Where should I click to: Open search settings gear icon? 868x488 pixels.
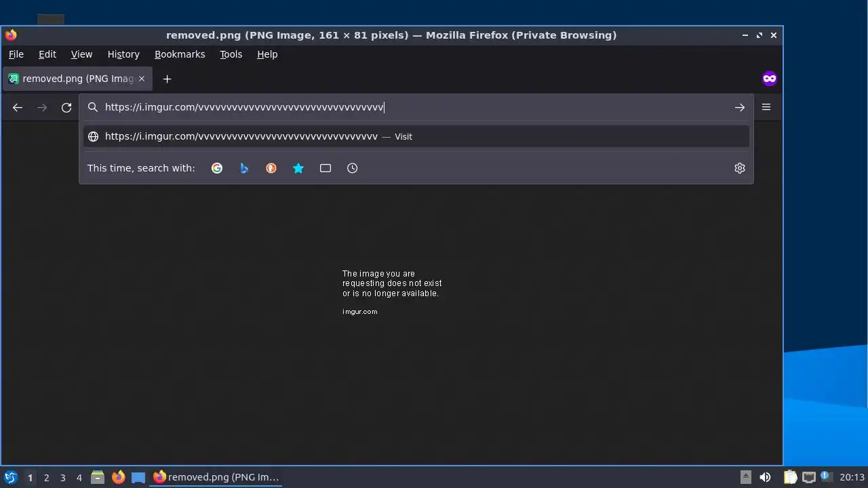[740, 168]
